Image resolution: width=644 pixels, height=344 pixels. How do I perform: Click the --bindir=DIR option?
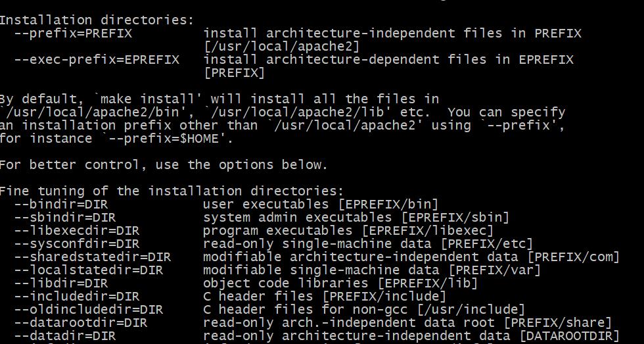pyautogui.click(x=62, y=205)
